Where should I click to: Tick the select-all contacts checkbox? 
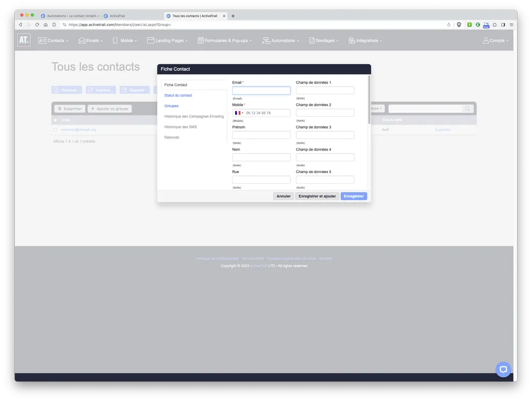pyautogui.click(x=55, y=120)
